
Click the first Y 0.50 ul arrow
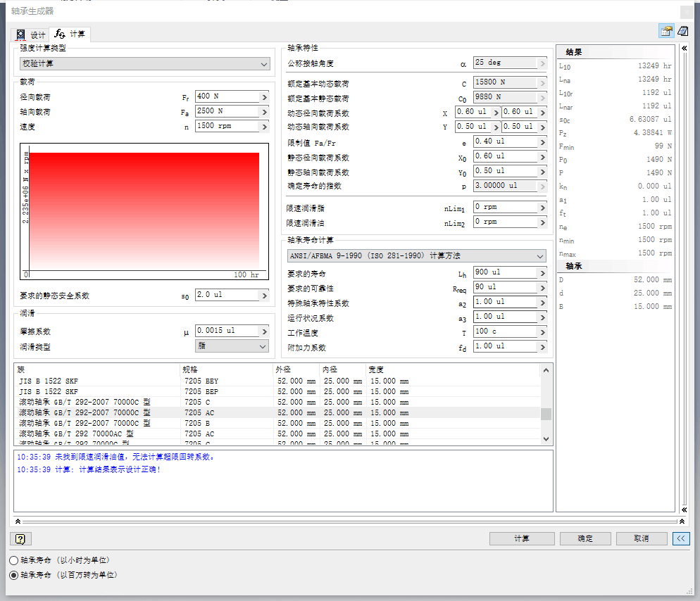(x=496, y=127)
